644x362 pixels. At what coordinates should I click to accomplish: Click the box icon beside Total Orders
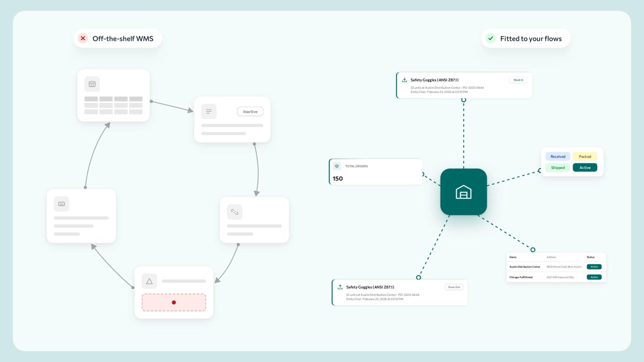[337, 166]
